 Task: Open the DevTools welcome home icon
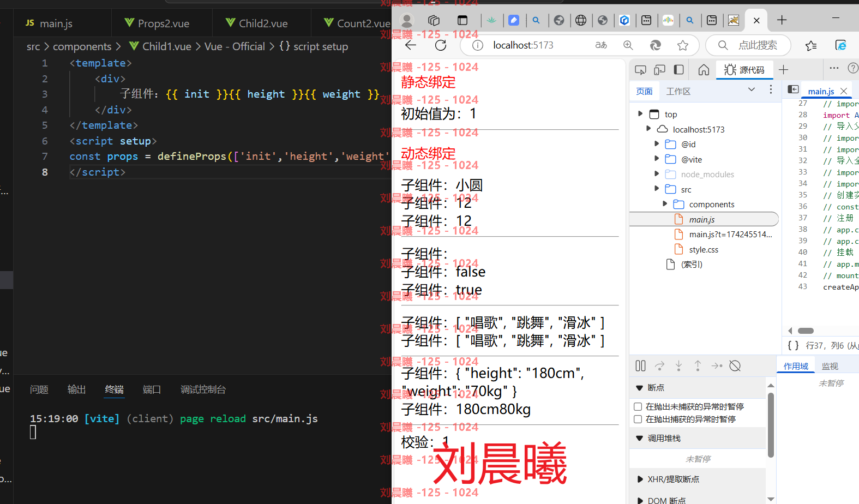pos(704,70)
